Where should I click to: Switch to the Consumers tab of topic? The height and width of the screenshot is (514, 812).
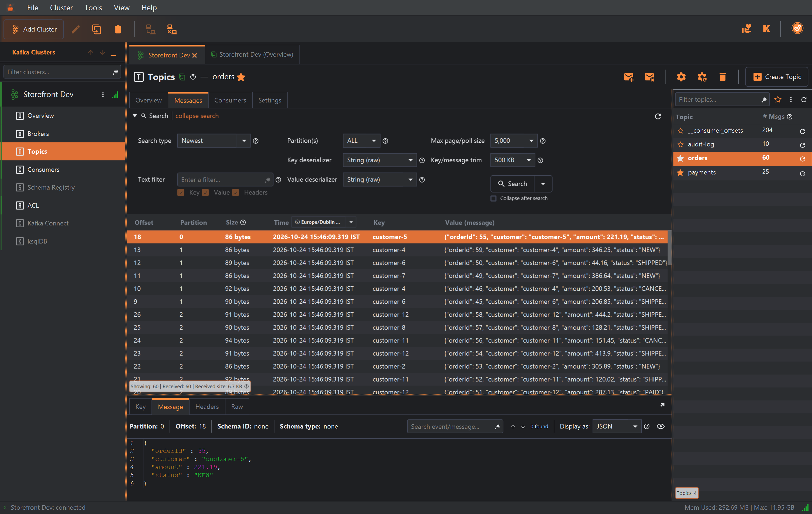(230, 100)
